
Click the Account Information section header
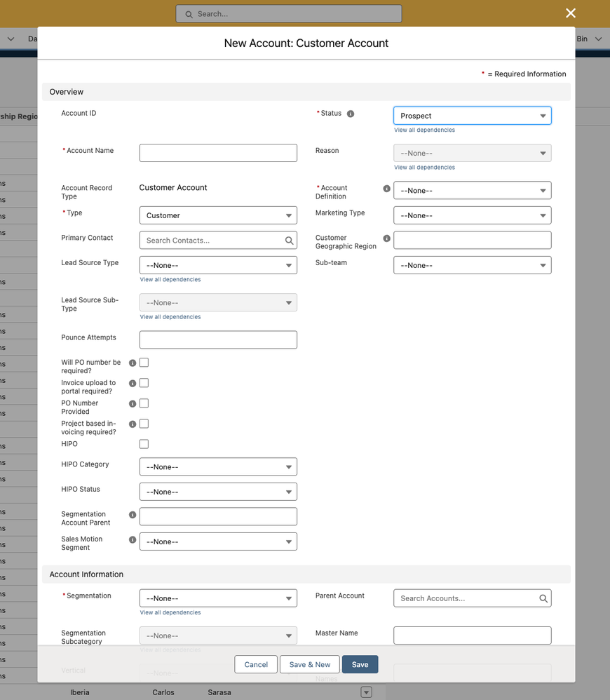click(306, 574)
